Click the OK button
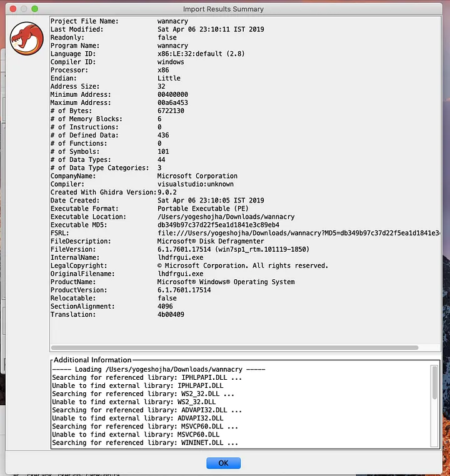This screenshot has height=476, width=450. pyautogui.click(x=223, y=464)
